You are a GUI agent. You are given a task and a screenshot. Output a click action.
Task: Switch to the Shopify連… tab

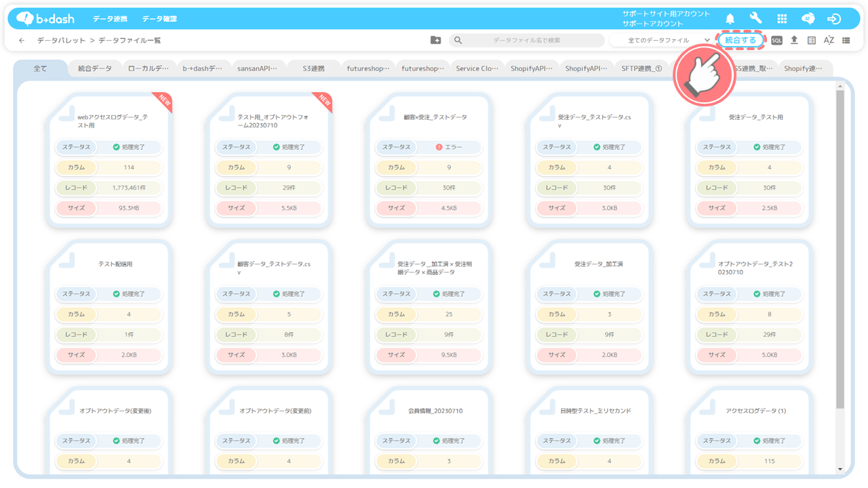806,68
